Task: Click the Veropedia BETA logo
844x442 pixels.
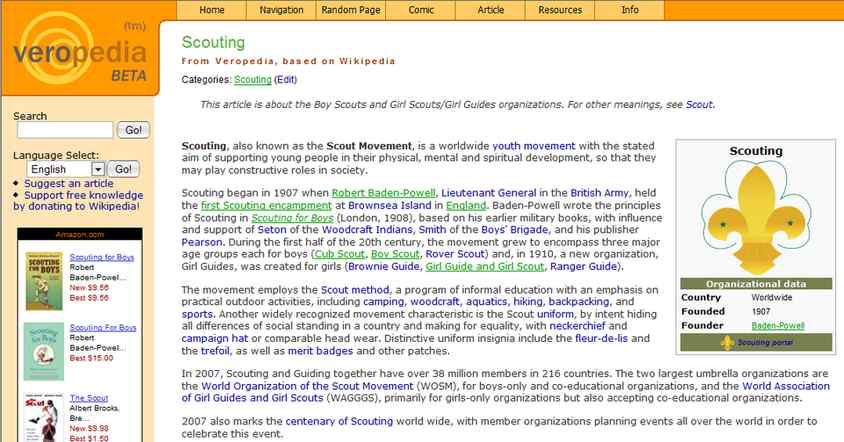Action: pos(80,52)
